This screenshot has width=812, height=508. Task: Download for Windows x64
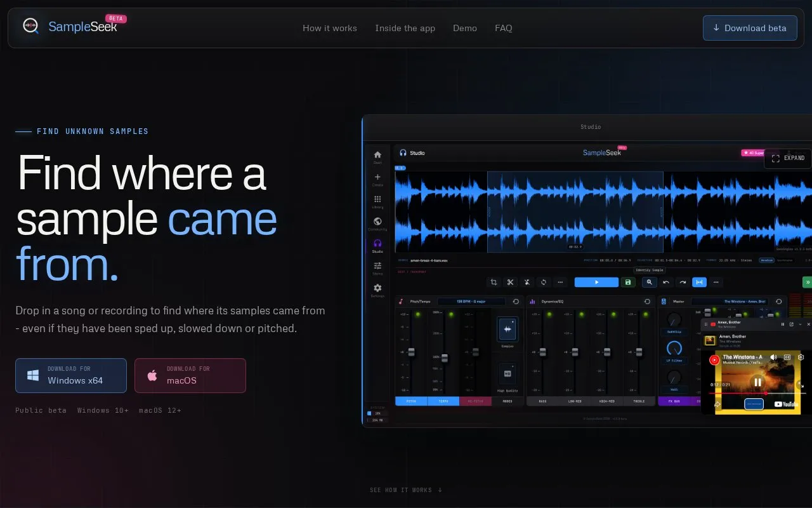coord(71,375)
